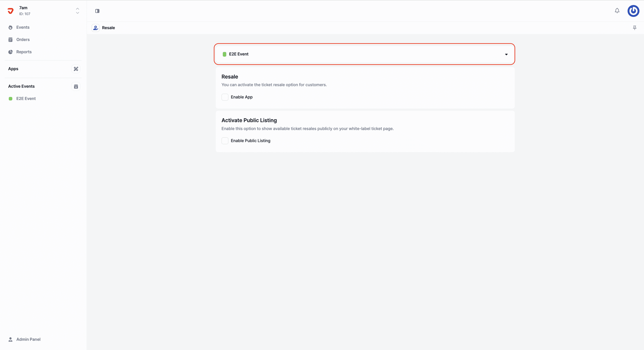This screenshot has height=350, width=644.
Task: Click the pin icon beside Resale header
Action: tap(634, 28)
